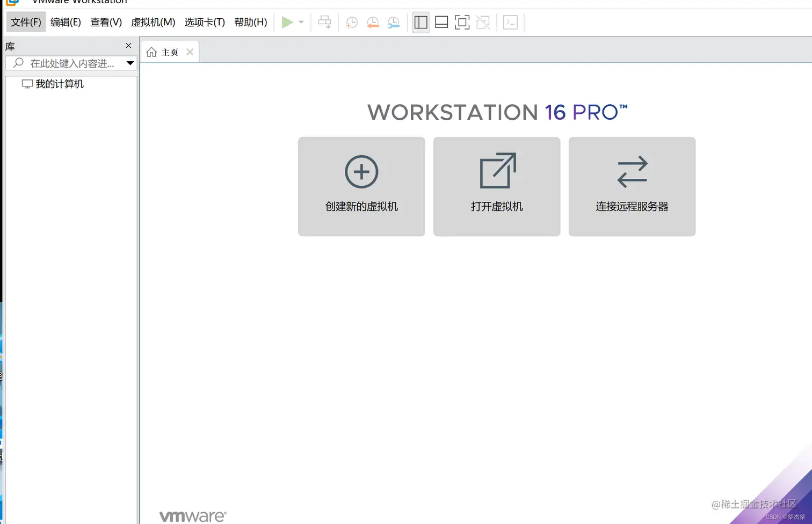
Task: Click the 打开虚拟机 tile
Action: coord(497,186)
